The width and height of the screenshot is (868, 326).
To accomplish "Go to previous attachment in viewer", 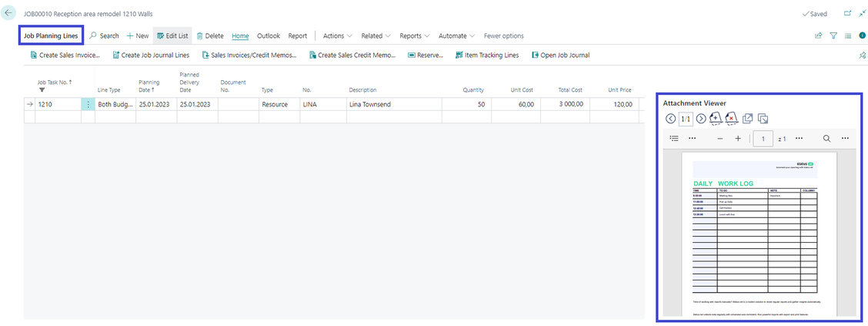I will pos(670,119).
